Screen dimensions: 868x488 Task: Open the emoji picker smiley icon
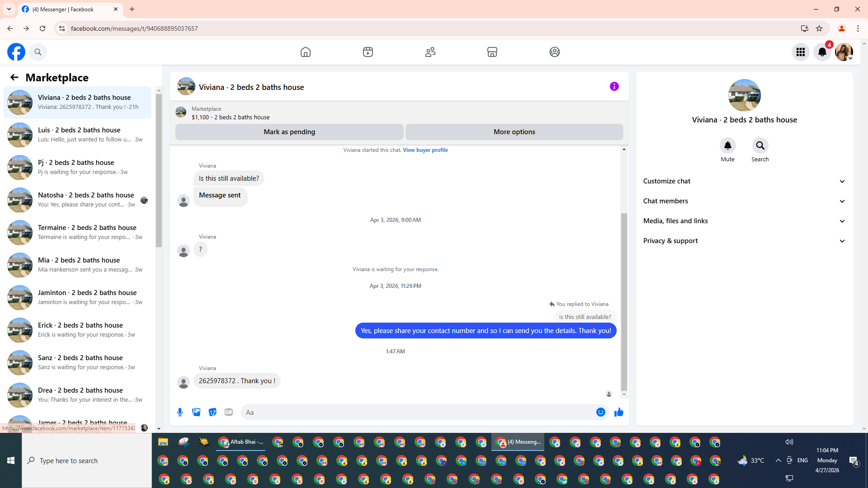click(600, 412)
